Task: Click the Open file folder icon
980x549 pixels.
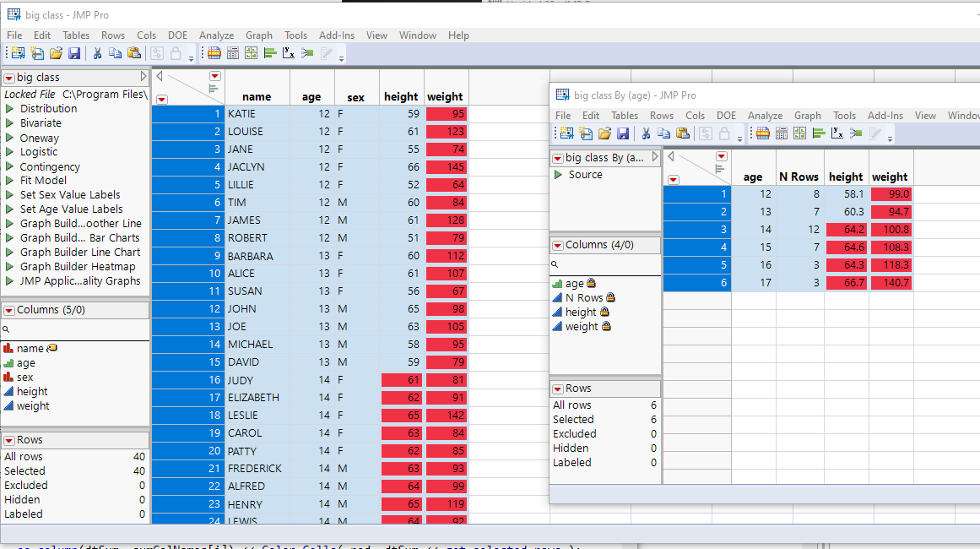Action: coord(56,54)
